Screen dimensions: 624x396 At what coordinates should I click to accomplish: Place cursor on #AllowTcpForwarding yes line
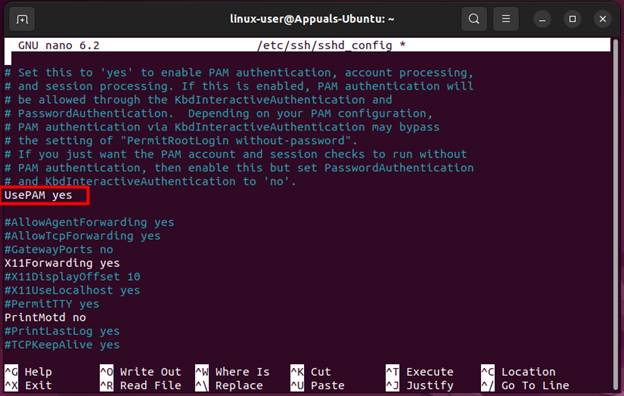coord(82,236)
